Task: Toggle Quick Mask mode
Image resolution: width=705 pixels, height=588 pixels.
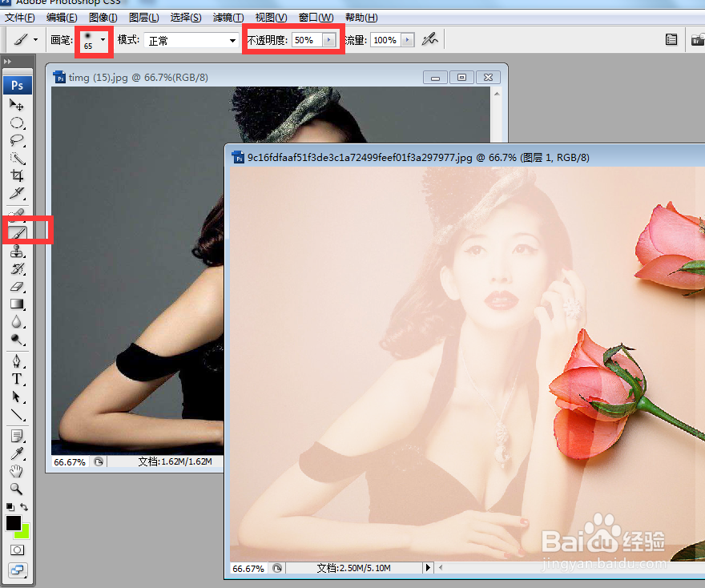Action: [17, 550]
